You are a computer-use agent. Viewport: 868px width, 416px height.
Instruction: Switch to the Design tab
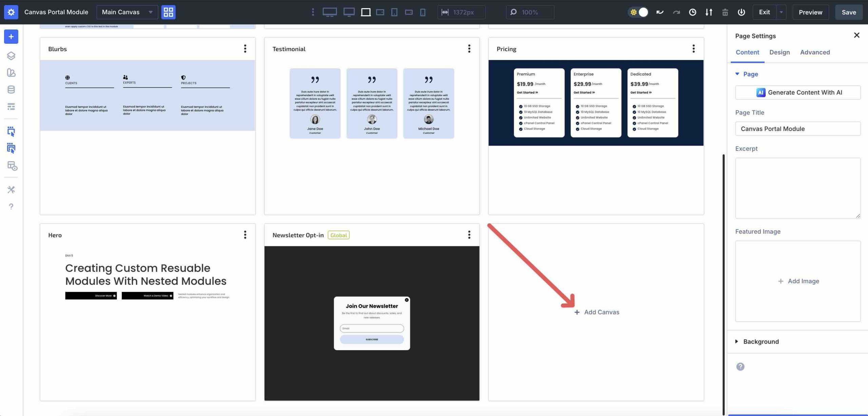tap(779, 52)
